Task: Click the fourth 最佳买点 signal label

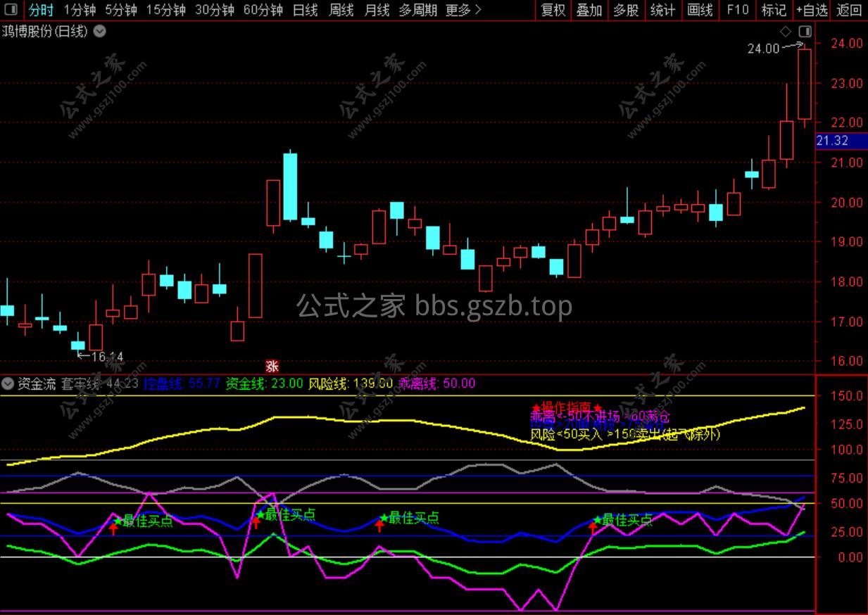Action: click(x=627, y=520)
